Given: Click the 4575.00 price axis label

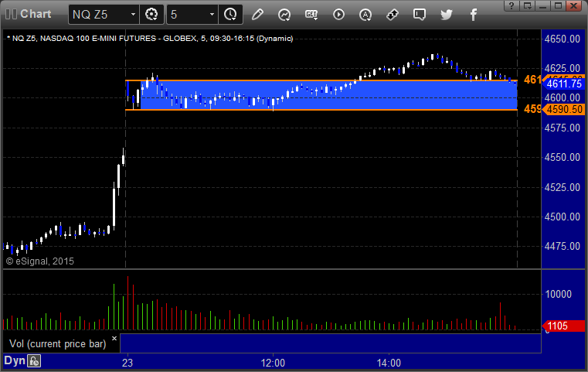Looking at the screenshot, I should tap(563, 128).
